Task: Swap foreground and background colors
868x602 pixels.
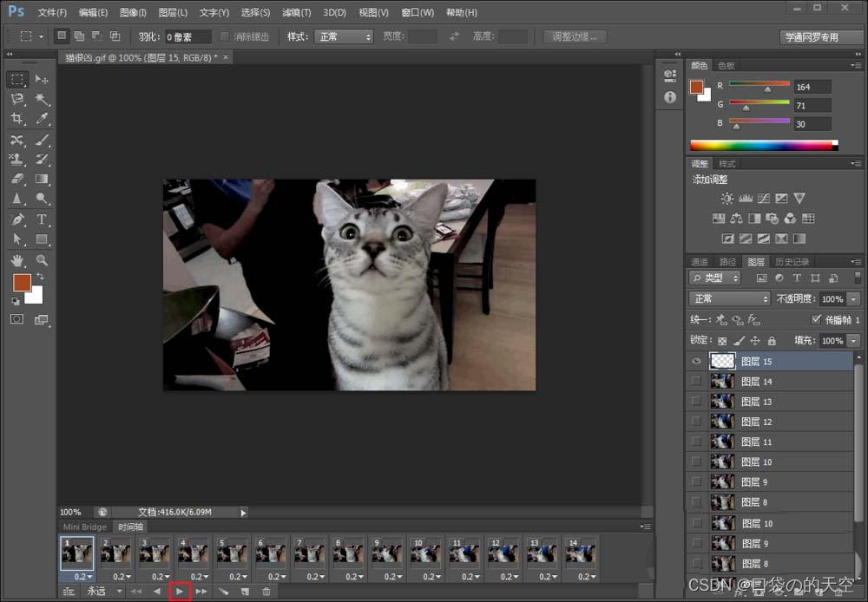Action: [x=40, y=276]
